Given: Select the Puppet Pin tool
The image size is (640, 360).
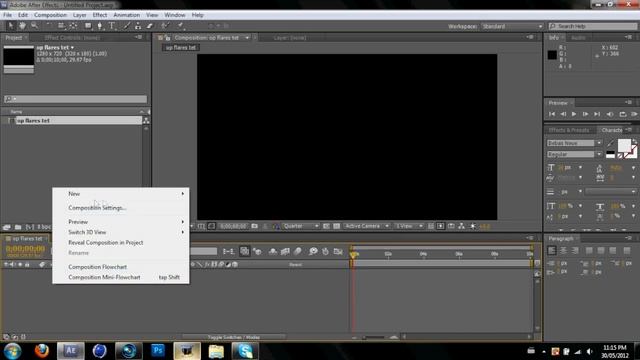Looking at the screenshot, I should 180,26.
